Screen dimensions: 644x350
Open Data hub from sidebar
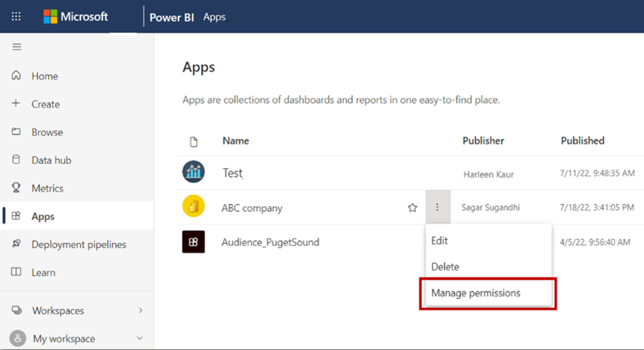(51, 160)
